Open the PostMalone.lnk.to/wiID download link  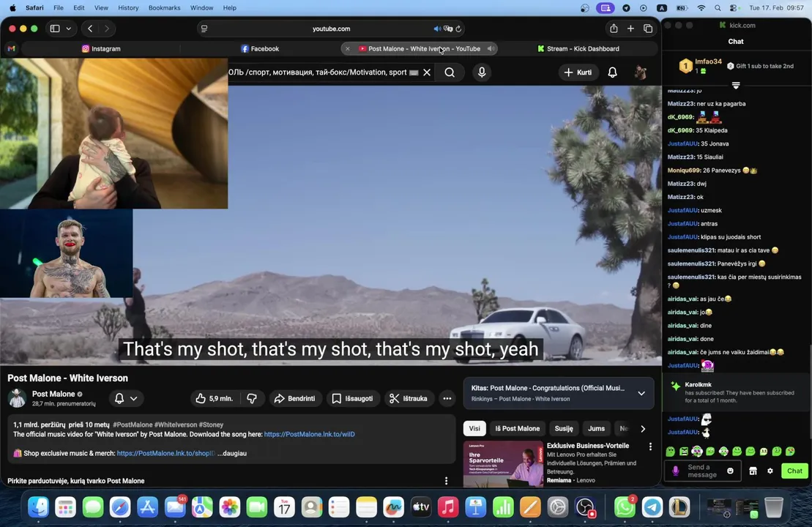point(309,434)
